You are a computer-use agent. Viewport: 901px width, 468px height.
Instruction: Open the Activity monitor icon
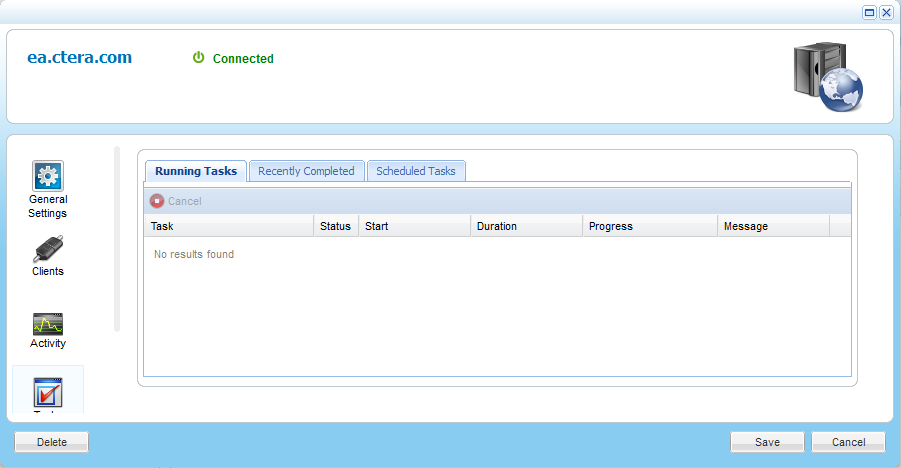[48, 324]
